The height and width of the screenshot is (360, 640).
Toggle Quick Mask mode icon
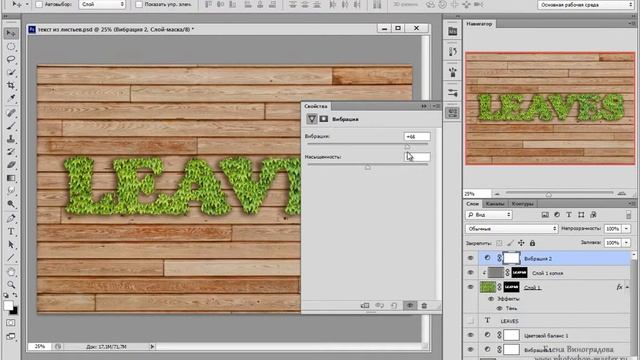[x=11, y=323]
